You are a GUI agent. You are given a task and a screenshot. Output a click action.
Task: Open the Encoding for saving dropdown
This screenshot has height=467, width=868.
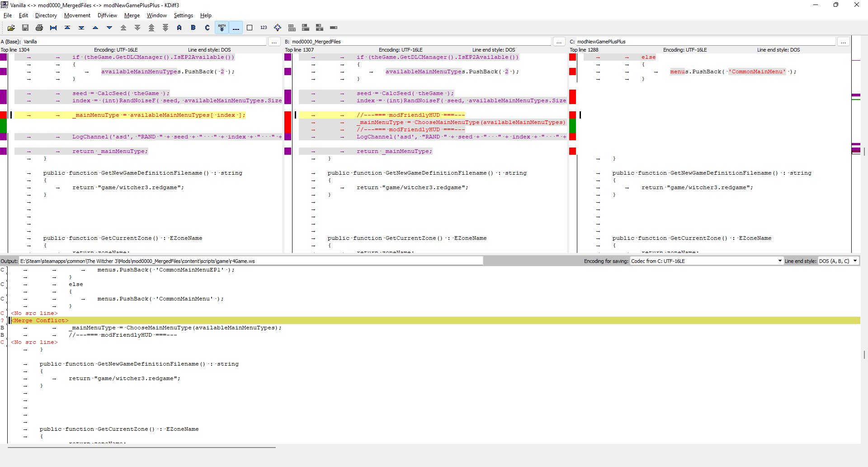click(706, 261)
